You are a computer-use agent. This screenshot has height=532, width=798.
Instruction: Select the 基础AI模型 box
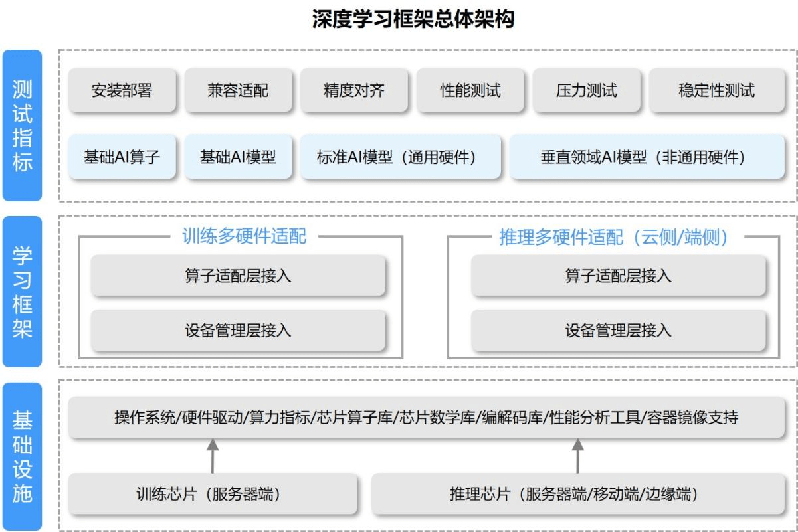pos(238,157)
